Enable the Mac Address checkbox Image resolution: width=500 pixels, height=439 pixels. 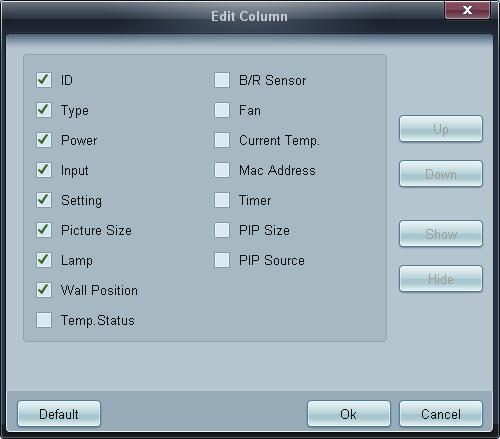(222, 170)
